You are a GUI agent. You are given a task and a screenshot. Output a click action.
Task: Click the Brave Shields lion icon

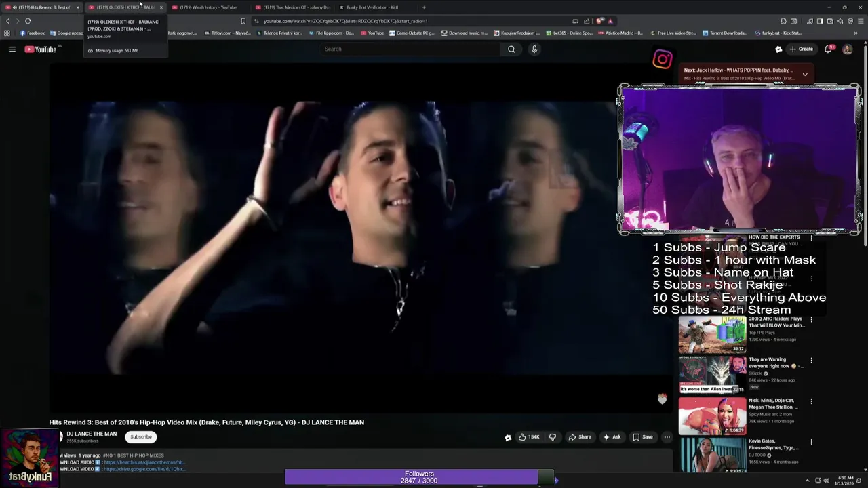click(x=599, y=21)
